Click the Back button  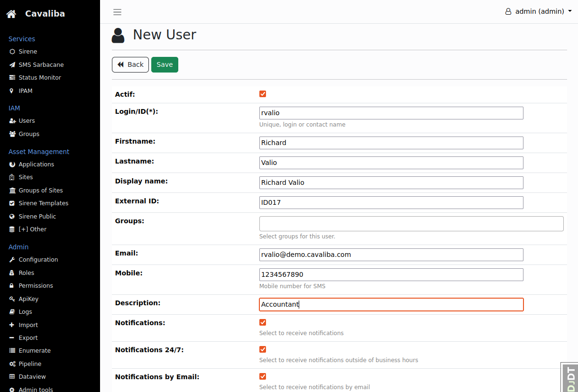click(x=130, y=64)
